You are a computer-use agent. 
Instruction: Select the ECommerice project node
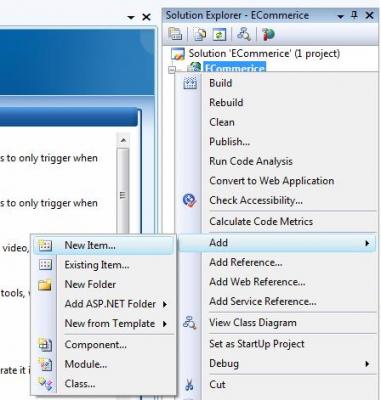234,68
